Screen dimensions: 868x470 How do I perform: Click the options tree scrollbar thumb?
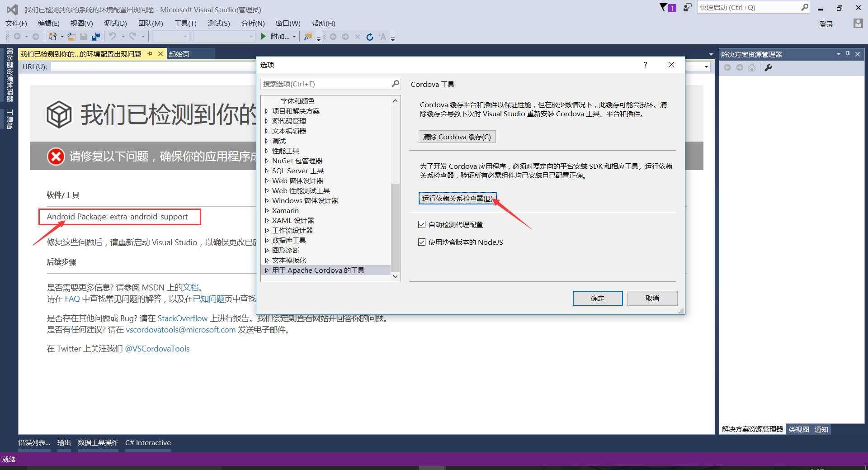point(395,227)
